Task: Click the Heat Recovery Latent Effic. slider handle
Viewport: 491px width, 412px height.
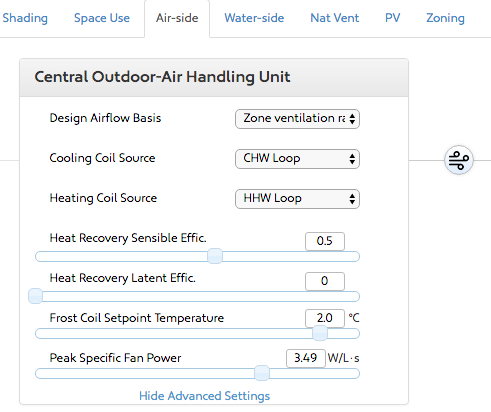Action: coord(35,296)
